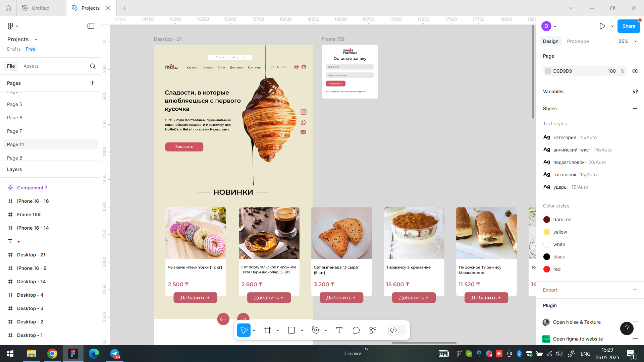Add a new style with the plus icon
The width and height of the screenshot is (644, 362).
(635, 108)
